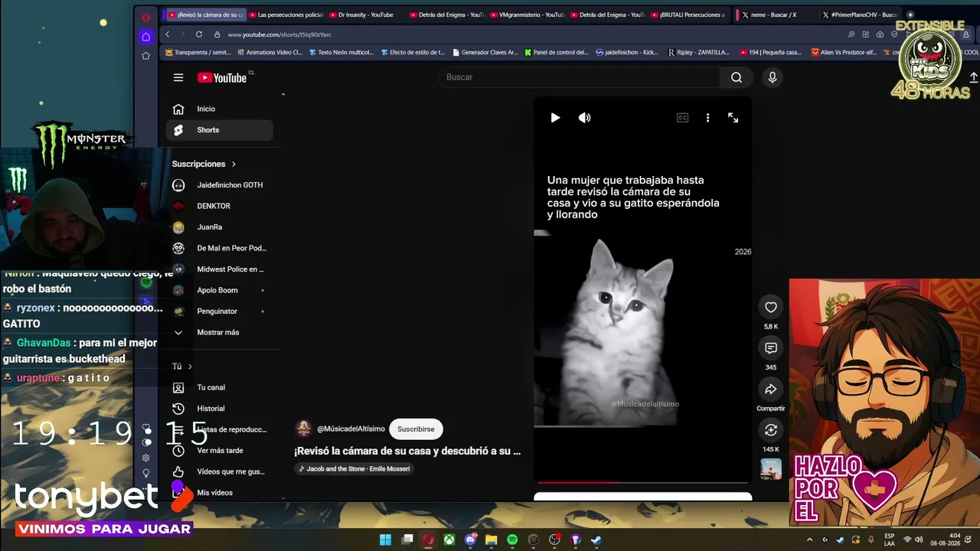This screenshot has width=980, height=551.
Task: Start voice search with the microphone icon
Action: tap(772, 77)
